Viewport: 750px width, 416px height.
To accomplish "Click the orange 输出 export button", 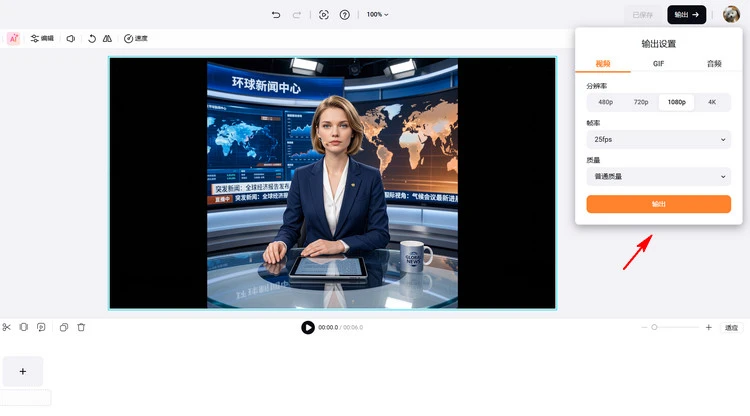I will (x=658, y=204).
